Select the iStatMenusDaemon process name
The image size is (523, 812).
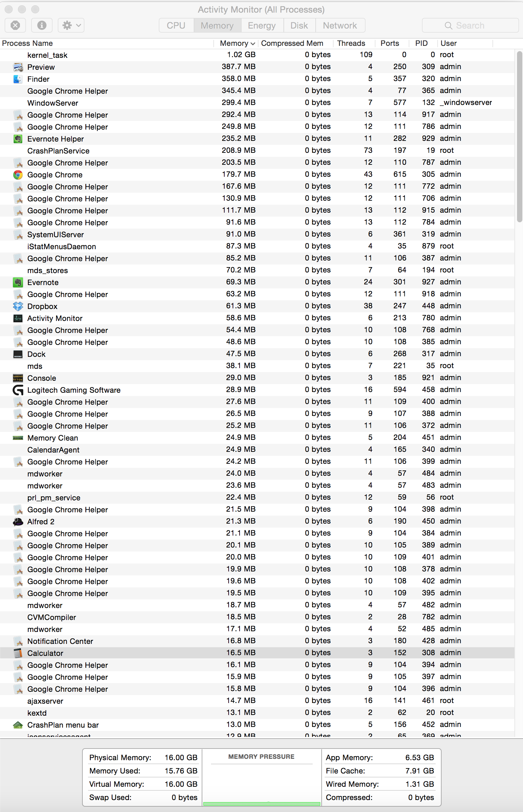click(61, 247)
